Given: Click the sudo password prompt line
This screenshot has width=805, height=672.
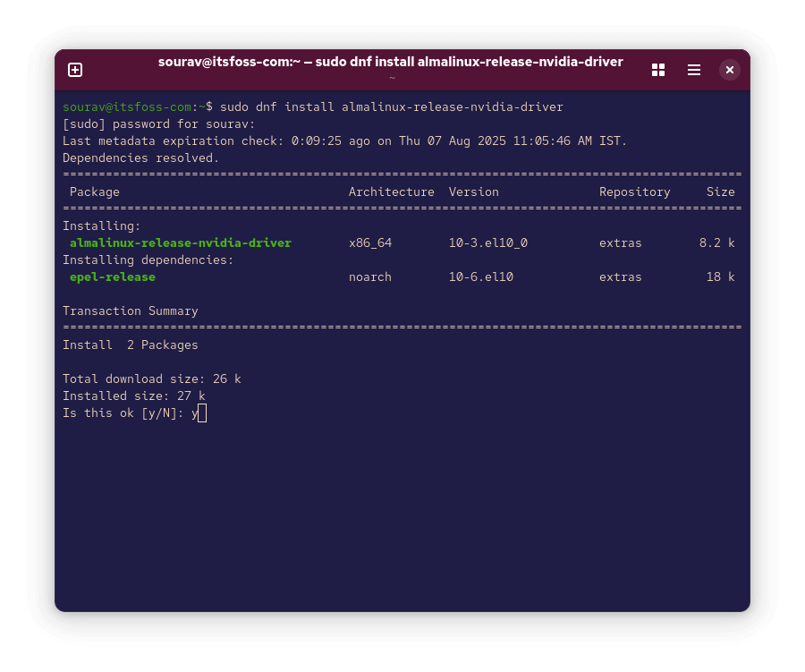Looking at the screenshot, I should click(x=158, y=123).
